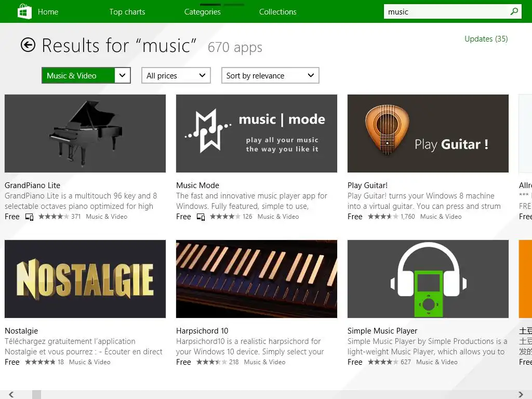Open the Sort by relevance dropdown
This screenshot has height=399, width=532.
coord(270,75)
